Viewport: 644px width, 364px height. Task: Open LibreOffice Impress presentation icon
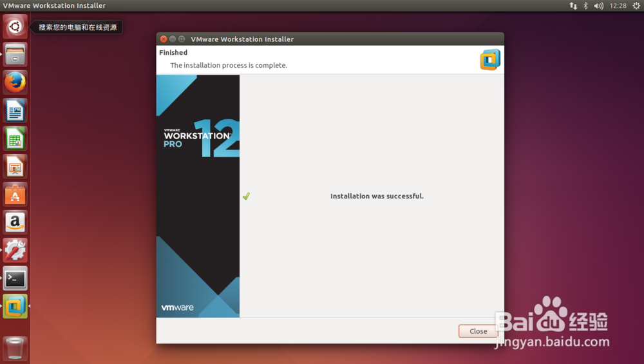click(x=15, y=166)
